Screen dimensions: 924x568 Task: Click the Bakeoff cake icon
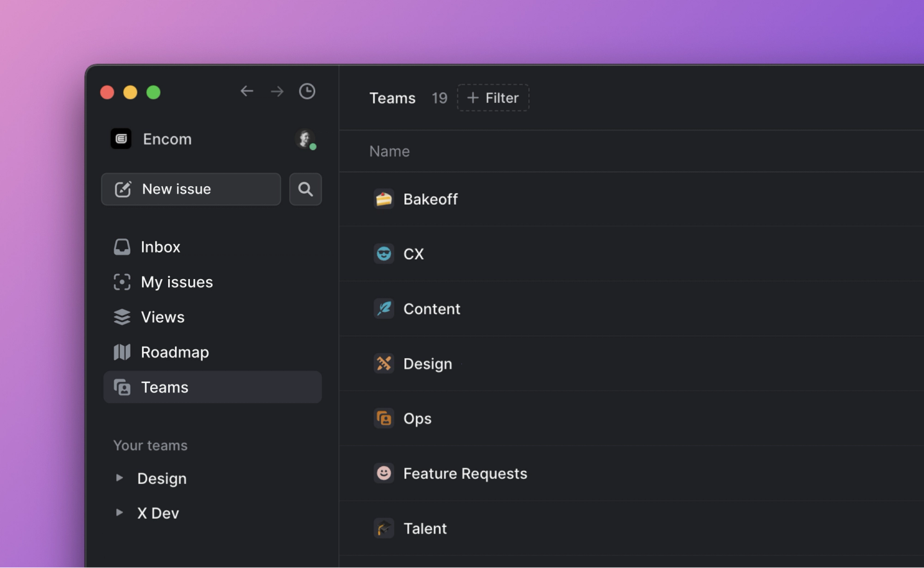click(x=384, y=199)
